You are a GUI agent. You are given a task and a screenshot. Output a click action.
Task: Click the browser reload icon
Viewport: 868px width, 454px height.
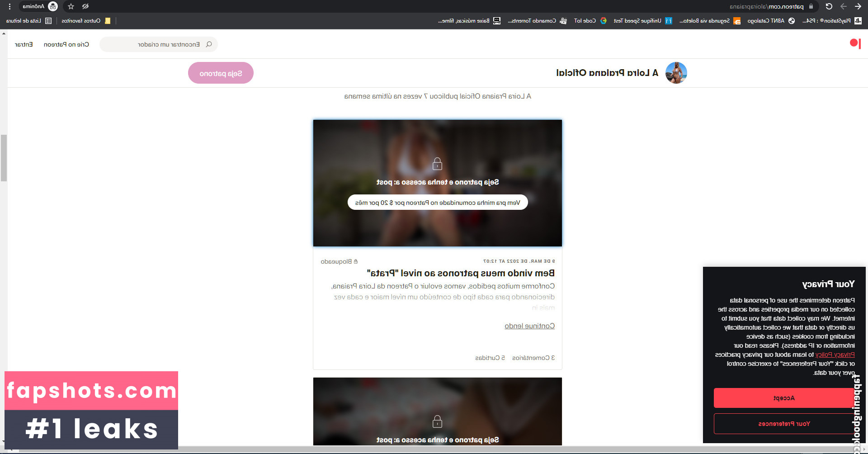(x=829, y=6)
